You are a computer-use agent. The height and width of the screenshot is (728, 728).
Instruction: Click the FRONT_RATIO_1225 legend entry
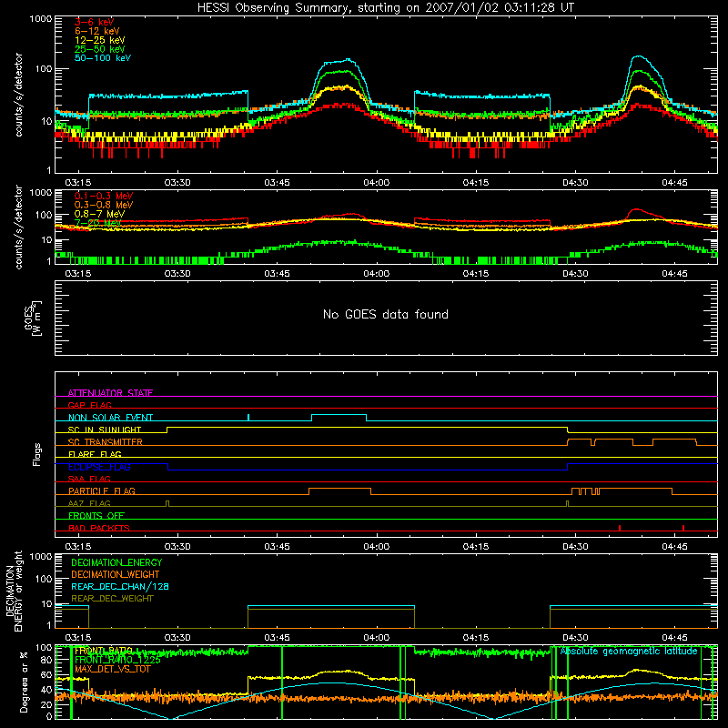click(117, 660)
